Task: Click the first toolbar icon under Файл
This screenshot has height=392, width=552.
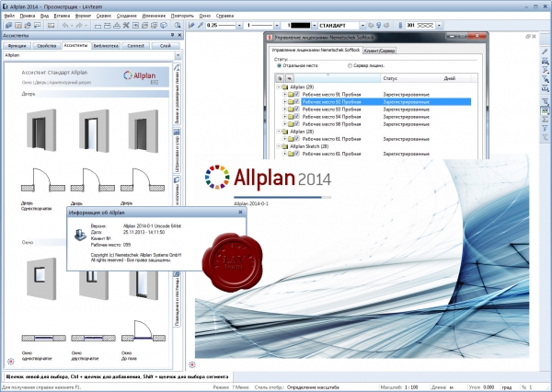Action: (9, 26)
